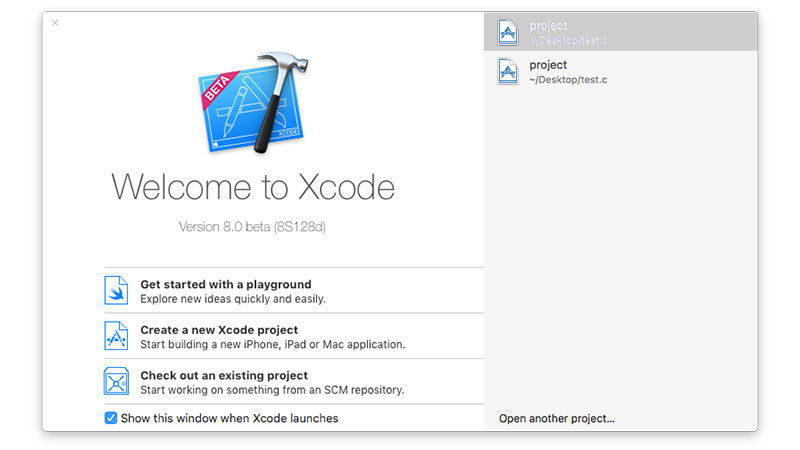Click 'Start working on something from an SCM repository.'

coord(272,390)
